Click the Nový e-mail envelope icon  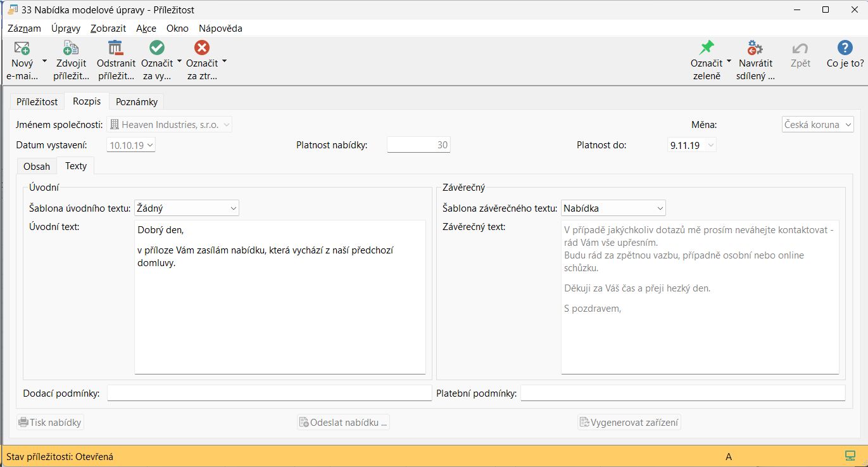pyautogui.click(x=22, y=48)
